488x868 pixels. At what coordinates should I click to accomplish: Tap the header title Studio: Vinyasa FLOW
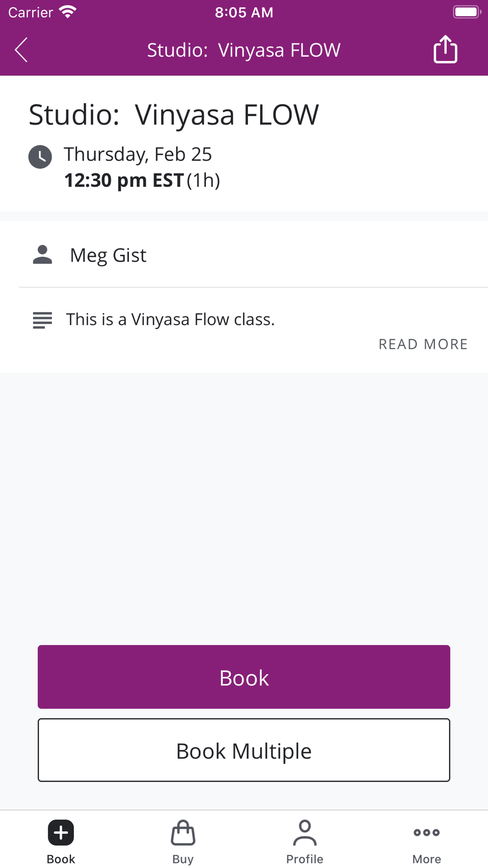pos(244,50)
